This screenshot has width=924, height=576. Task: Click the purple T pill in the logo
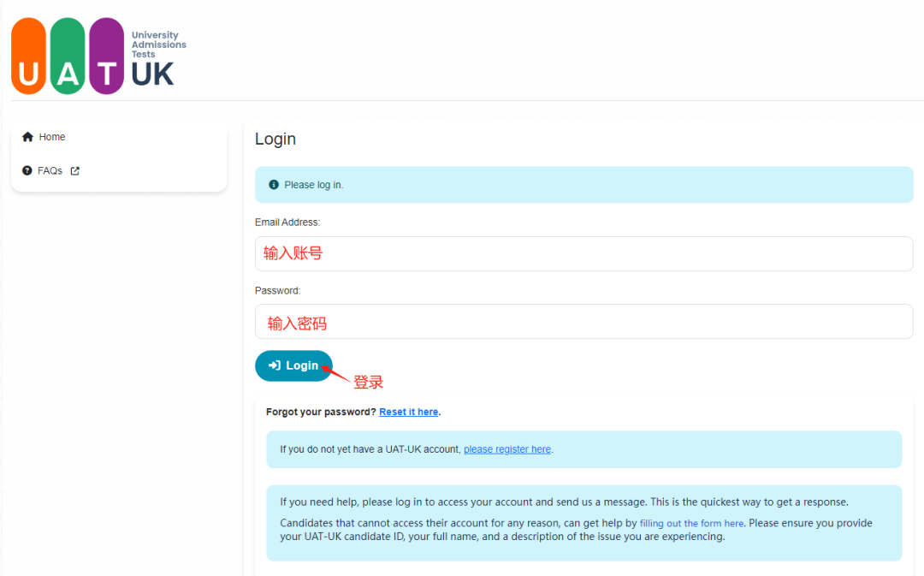pos(106,56)
